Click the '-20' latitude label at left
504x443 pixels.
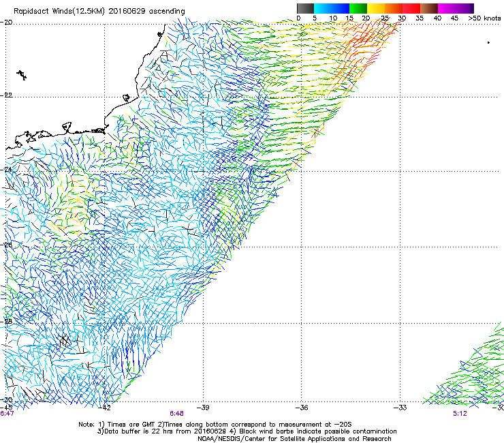7,22
